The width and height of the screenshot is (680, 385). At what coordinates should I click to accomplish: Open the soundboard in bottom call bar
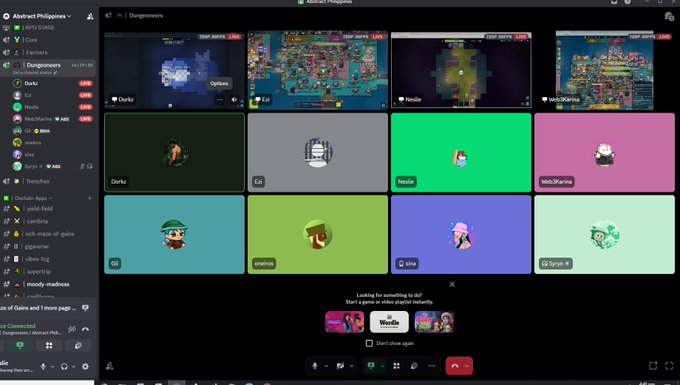tap(414, 366)
